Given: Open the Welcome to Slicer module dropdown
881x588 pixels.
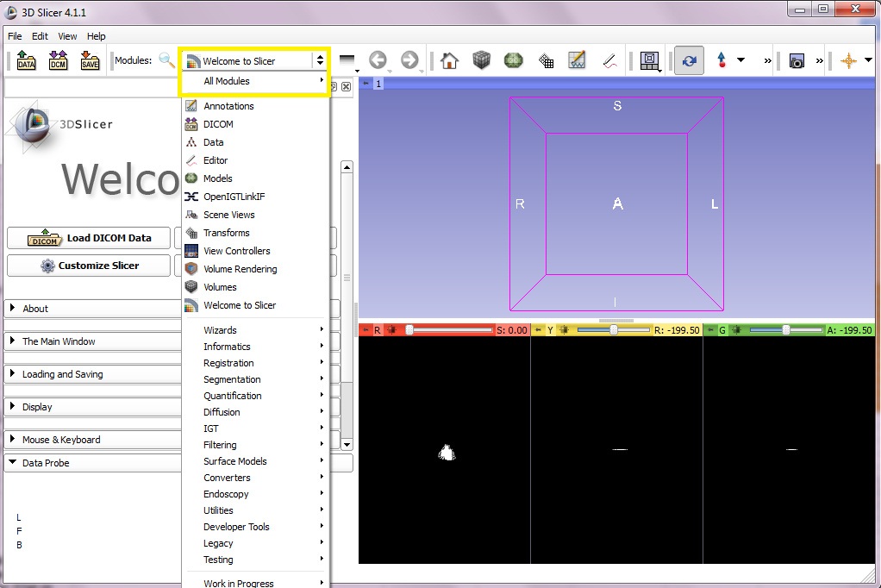Looking at the screenshot, I should pos(254,60).
